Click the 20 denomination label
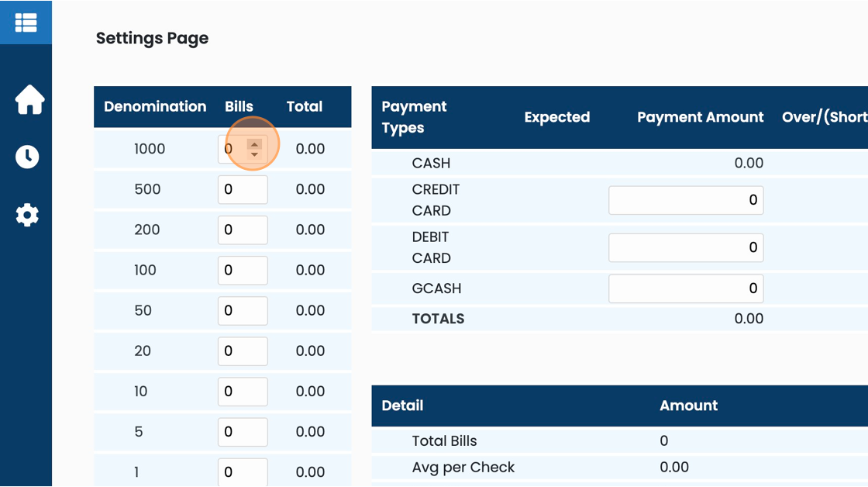This screenshot has height=487, width=868. [x=143, y=351]
